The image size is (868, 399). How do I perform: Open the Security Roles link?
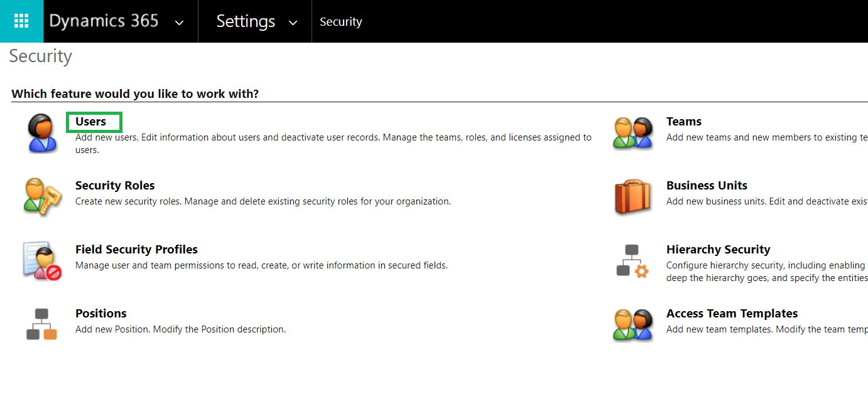(x=115, y=186)
